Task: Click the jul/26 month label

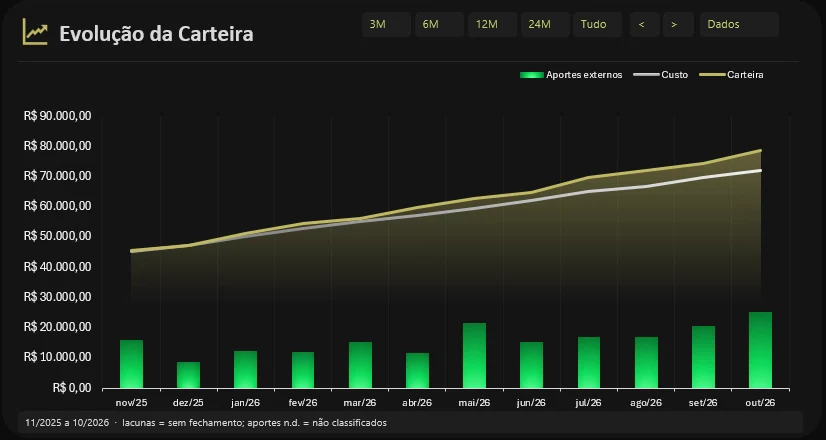Action: (x=588, y=403)
